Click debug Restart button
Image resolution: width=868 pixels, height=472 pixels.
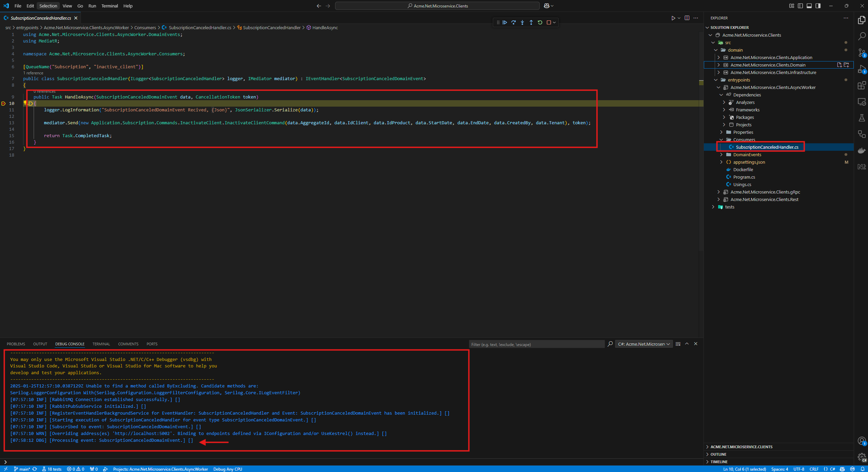click(540, 22)
